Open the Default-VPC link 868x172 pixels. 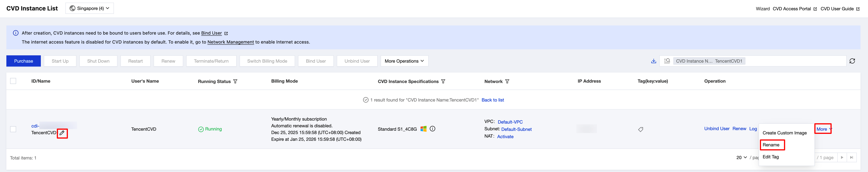coord(510,122)
